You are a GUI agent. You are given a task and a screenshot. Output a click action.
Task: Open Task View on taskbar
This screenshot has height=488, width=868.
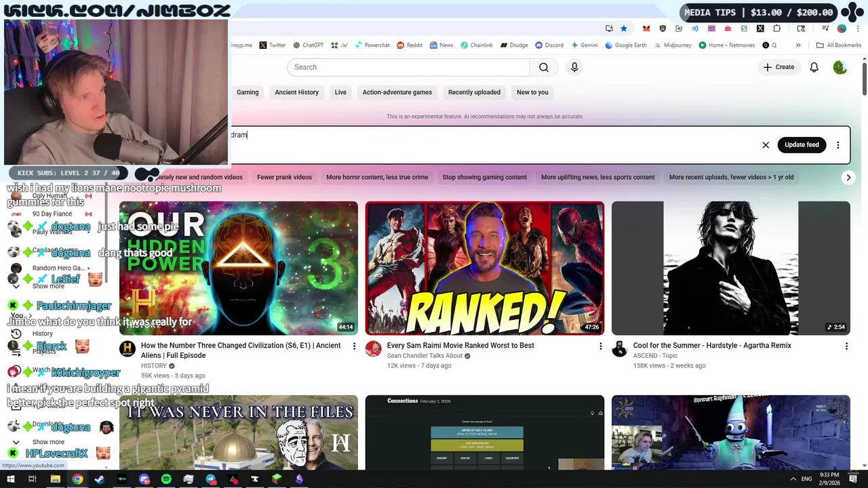point(33,479)
